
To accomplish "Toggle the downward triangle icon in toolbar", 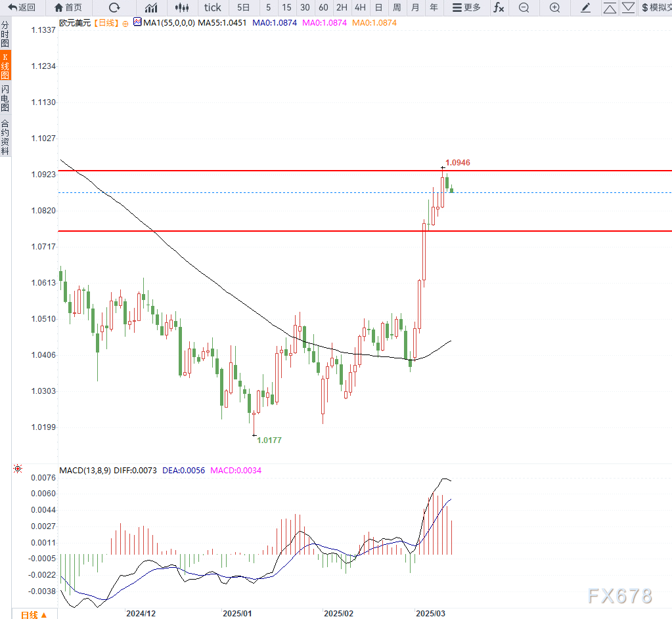I will click(629, 7).
